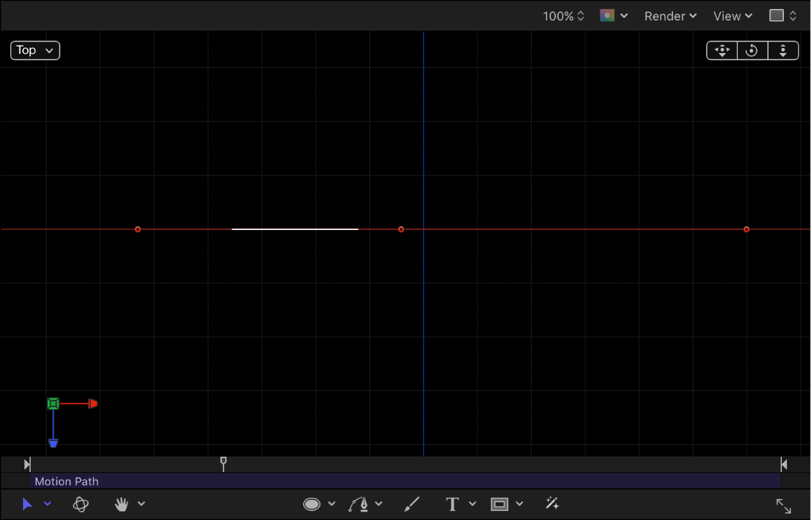The image size is (812, 520).
Task: Click the Adjust Item tool icon
Action: [x=552, y=504]
